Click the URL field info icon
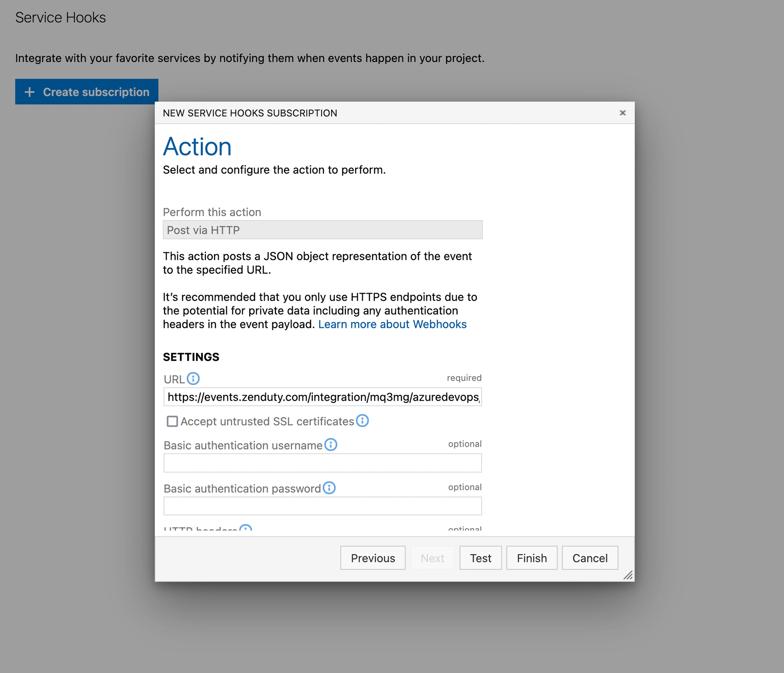784x673 pixels. point(193,379)
